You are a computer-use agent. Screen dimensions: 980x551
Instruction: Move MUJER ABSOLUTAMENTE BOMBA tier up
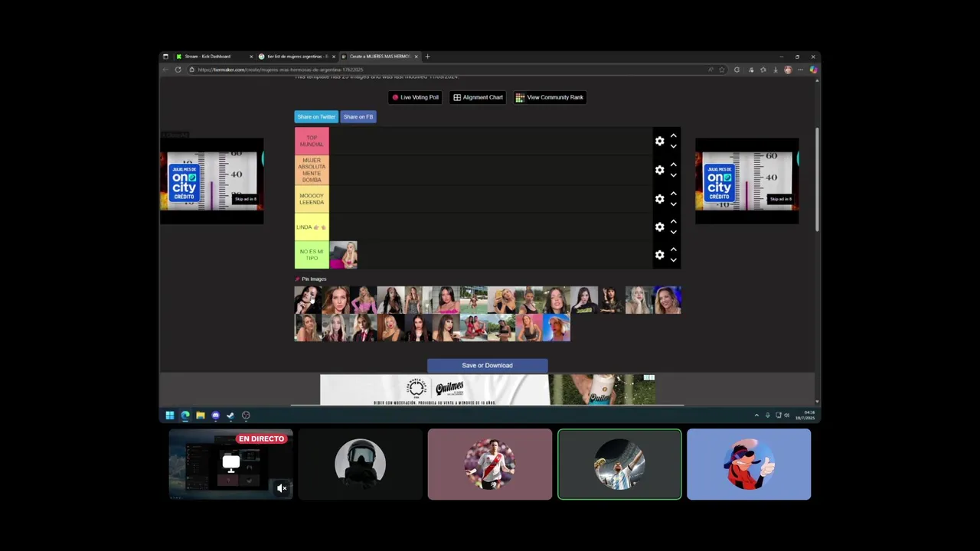[673, 165]
